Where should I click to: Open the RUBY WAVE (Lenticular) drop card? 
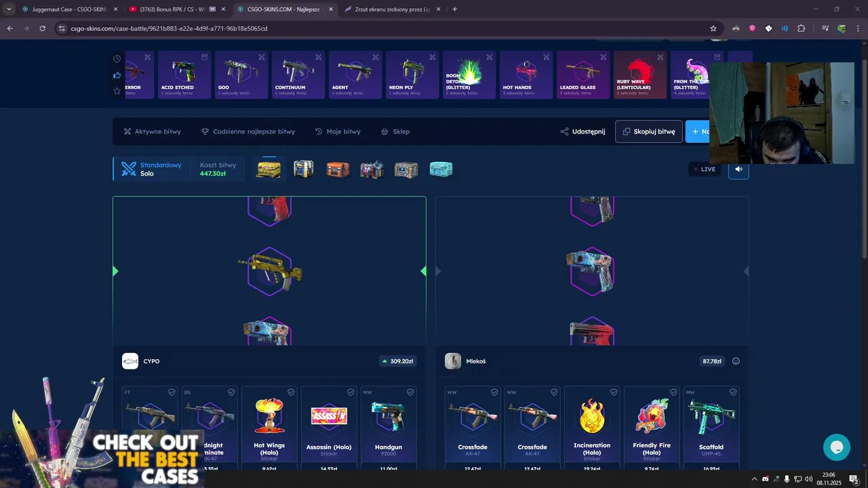click(x=640, y=75)
